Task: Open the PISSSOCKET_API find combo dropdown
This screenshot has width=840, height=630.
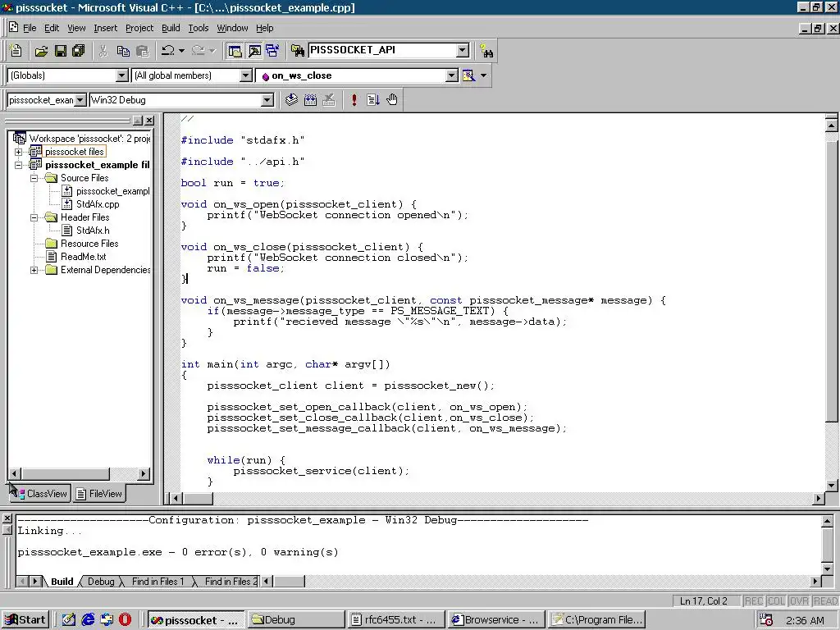Action: [463, 50]
